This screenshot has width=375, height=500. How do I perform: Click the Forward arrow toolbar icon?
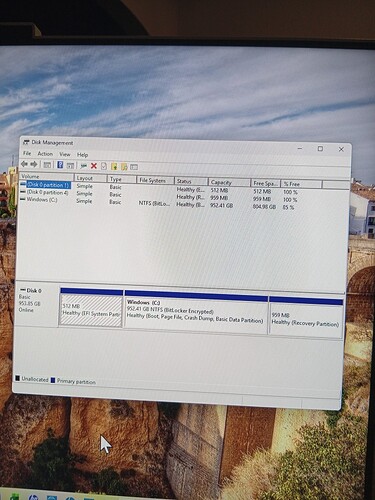tap(34, 164)
